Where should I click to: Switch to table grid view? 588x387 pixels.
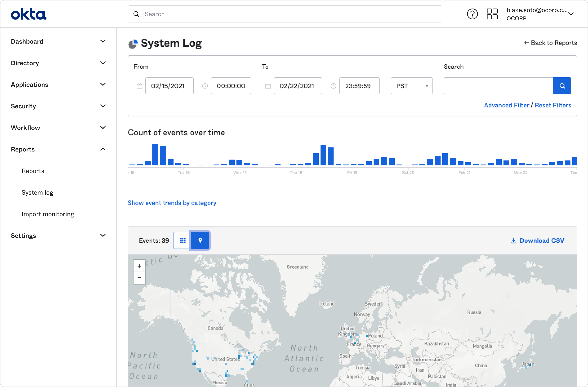tap(183, 240)
